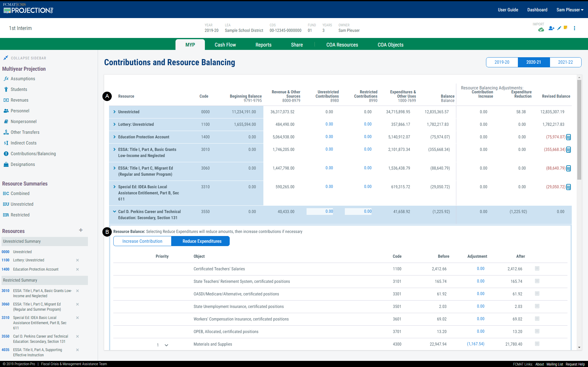The height and width of the screenshot is (367, 588).
Task: Toggle note box for OASDI/Medicare/Alternative row
Action: pyautogui.click(x=537, y=294)
